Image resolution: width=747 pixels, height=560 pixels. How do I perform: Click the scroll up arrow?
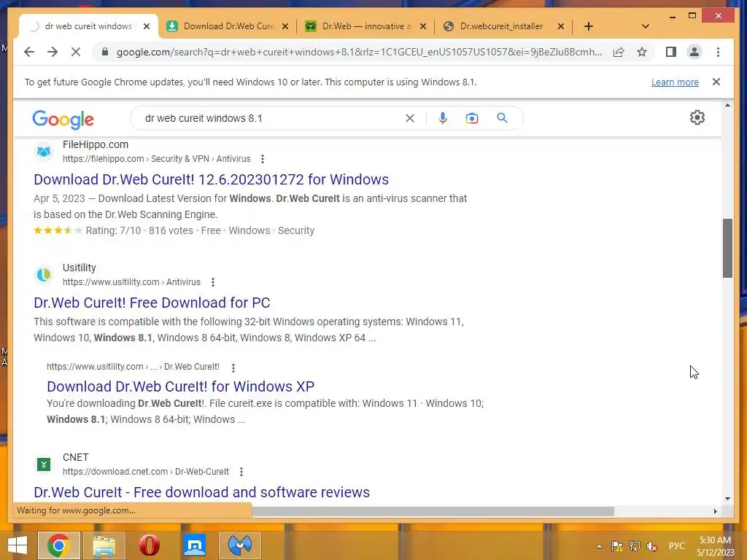click(x=727, y=105)
